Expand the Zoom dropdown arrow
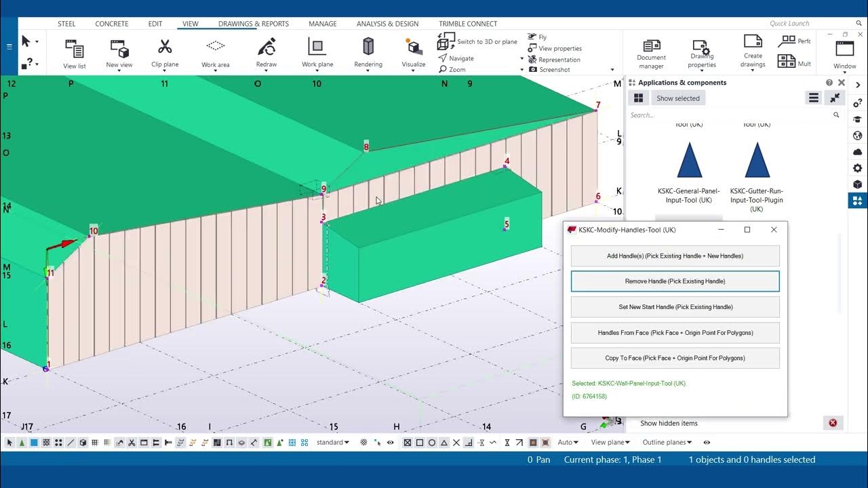This screenshot has height=488, width=868. tap(522, 70)
